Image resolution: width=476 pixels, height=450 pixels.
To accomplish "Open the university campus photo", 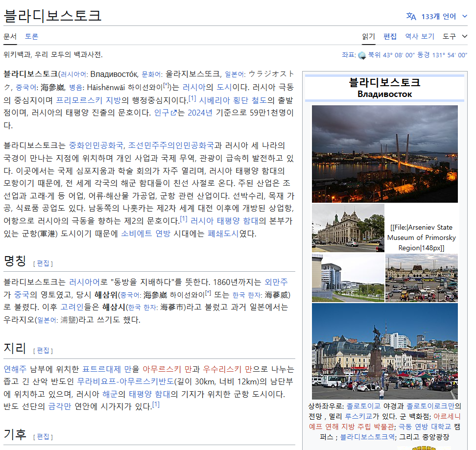I will click(348, 278).
